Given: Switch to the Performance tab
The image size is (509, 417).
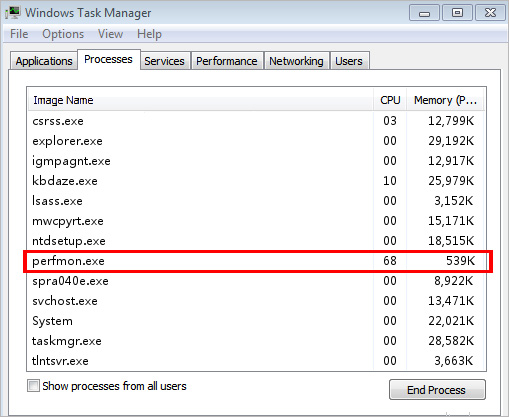Looking at the screenshot, I should [x=227, y=61].
